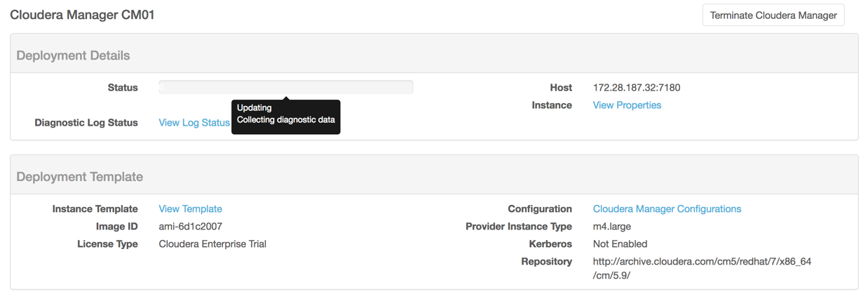This screenshot has width=868, height=299.
Task: Click the Terminate Cloudera Manager button
Action: (x=773, y=15)
